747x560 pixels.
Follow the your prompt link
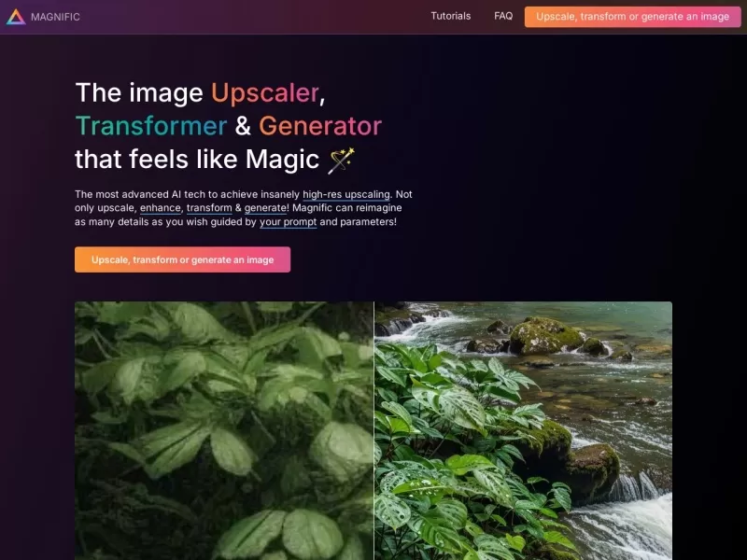(x=288, y=222)
